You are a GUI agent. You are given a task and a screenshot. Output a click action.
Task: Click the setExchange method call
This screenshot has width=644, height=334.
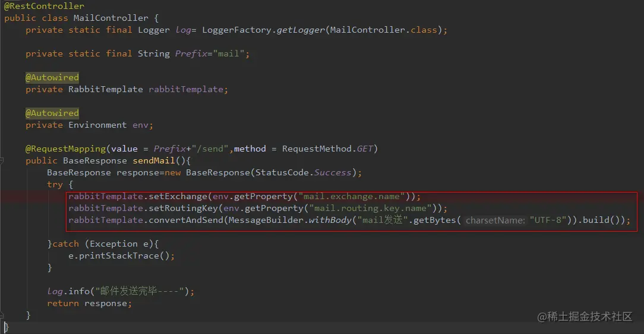pos(178,196)
